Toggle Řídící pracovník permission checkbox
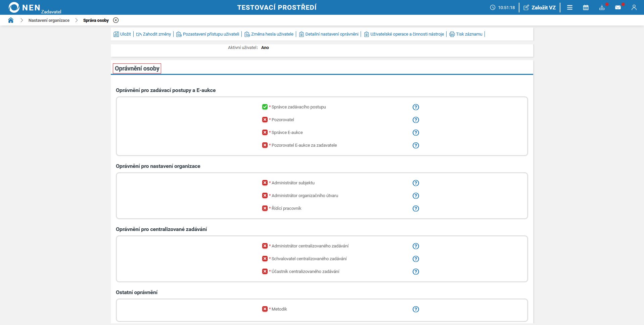Screen dimensions: 644x325 265,208
